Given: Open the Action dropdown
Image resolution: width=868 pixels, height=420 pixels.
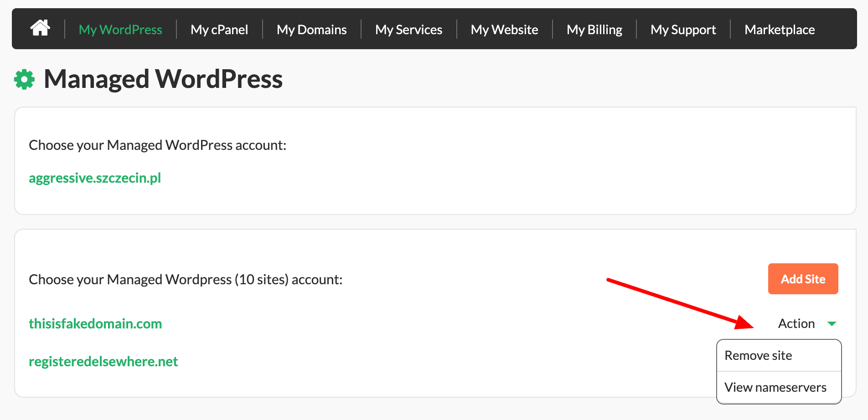Looking at the screenshot, I should tap(796, 323).
